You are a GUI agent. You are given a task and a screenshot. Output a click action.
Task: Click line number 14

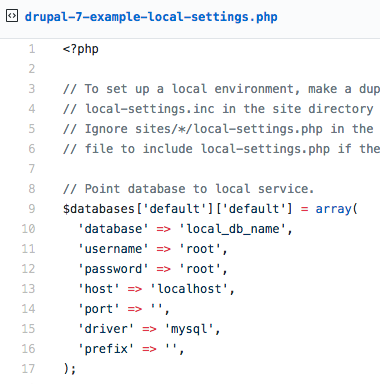pyautogui.click(x=28, y=309)
